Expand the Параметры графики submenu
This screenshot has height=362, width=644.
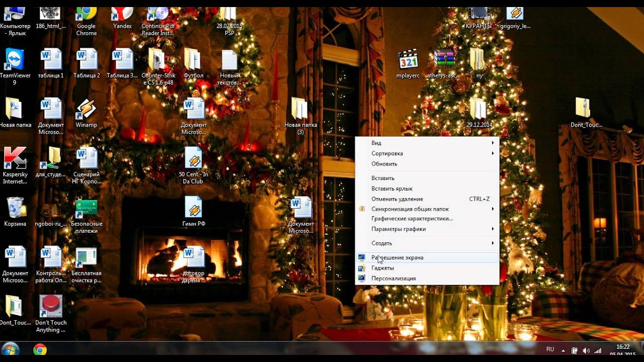tap(427, 229)
